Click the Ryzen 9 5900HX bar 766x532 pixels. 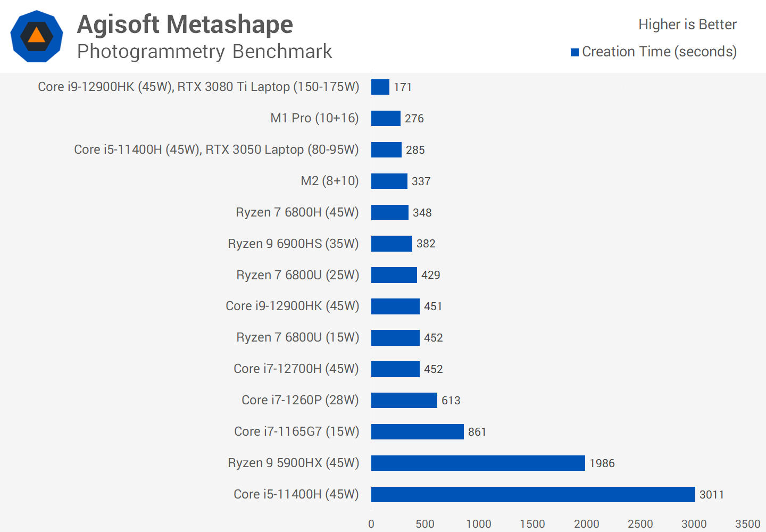[478, 463]
